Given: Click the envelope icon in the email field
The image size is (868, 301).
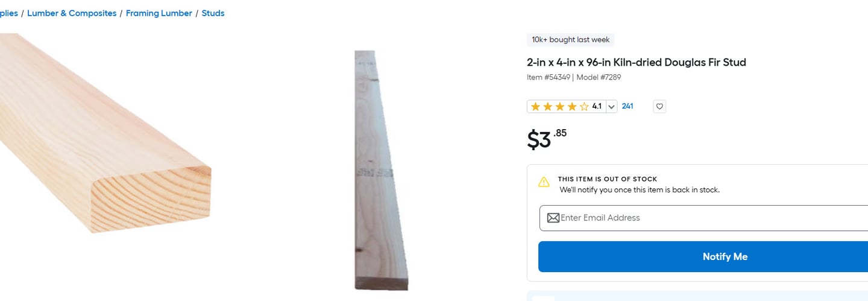Looking at the screenshot, I should [x=553, y=218].
